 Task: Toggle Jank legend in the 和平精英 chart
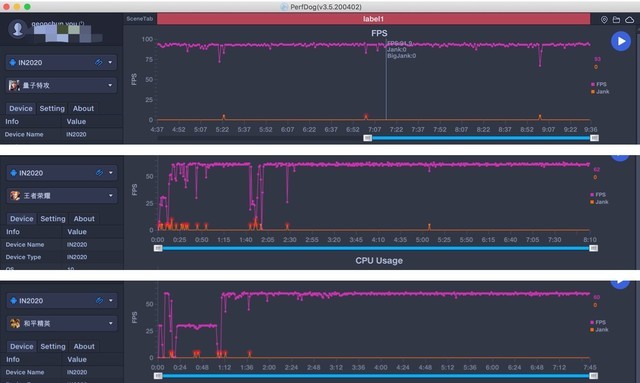(599, 330)
